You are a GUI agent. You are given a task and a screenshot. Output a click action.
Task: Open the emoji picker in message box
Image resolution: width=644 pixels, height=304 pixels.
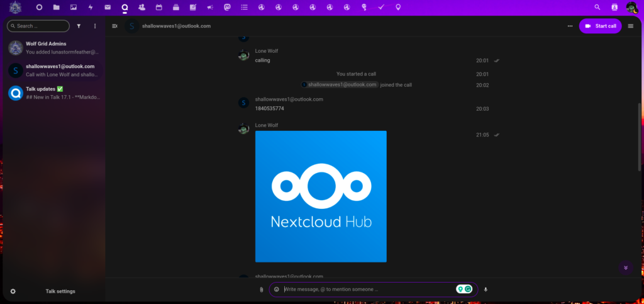pos(277,290)
